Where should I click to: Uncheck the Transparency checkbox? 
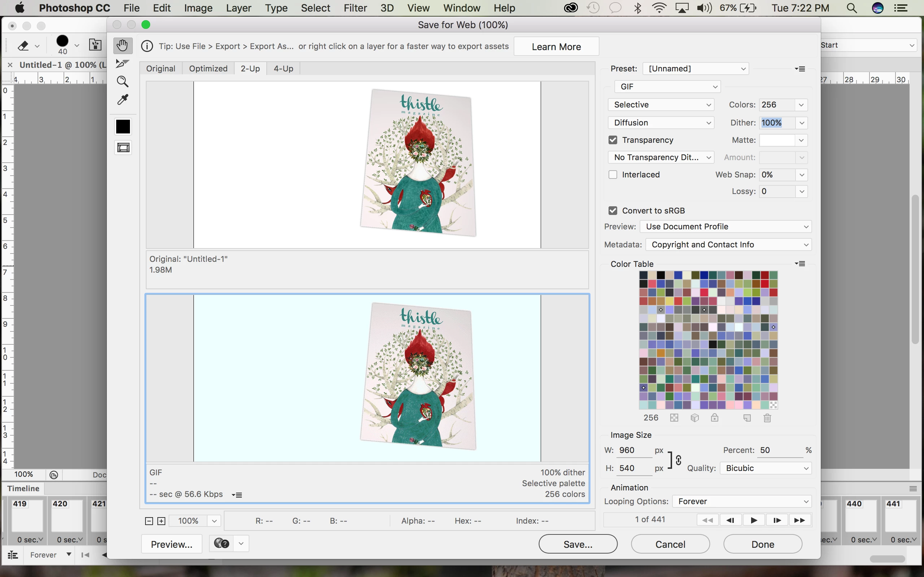[613, 140]
